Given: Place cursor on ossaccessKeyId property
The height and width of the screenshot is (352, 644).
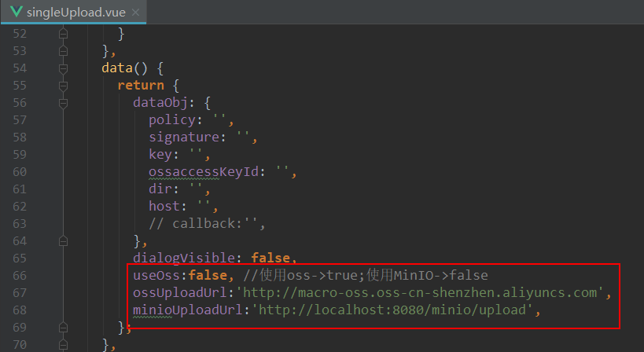Looking at the screenshot, I should (x=204, y=171).
